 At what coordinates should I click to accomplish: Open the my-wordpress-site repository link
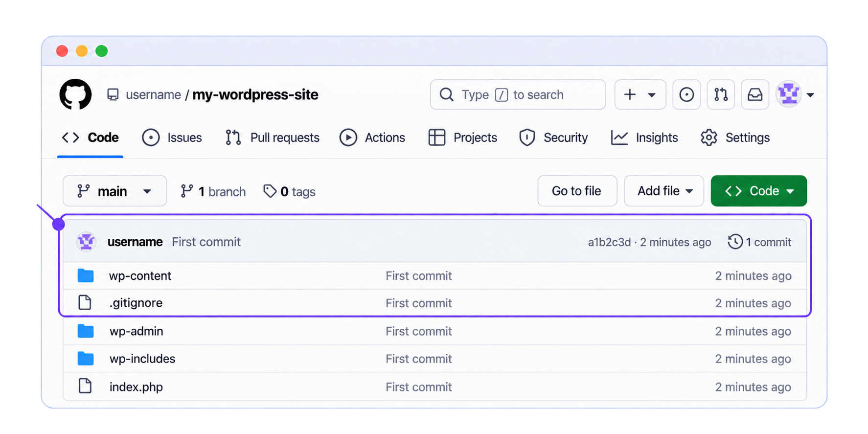[x=255, y=94]
